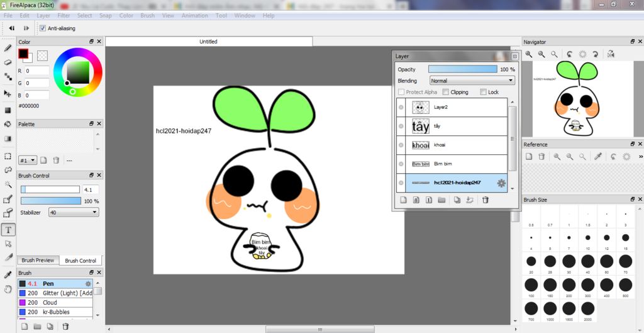Select the Magic Wand tool
Screen dimensions: 644x333
[8, 184]
